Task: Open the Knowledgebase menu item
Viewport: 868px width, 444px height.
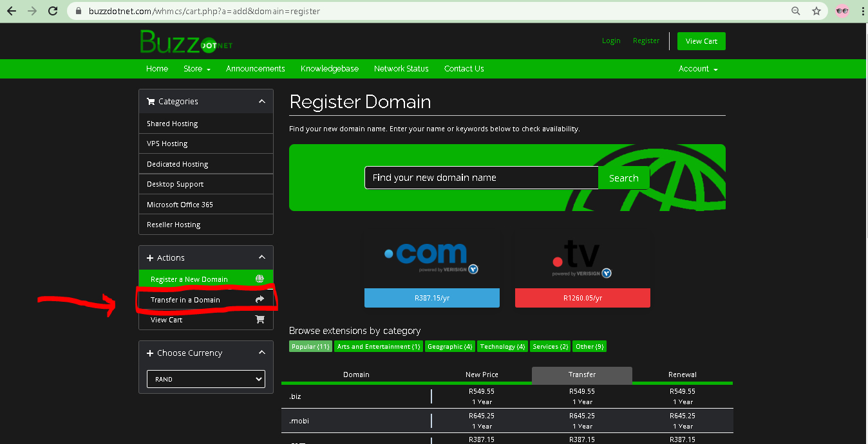Action: pyautogui.click(x=329, y=69)
